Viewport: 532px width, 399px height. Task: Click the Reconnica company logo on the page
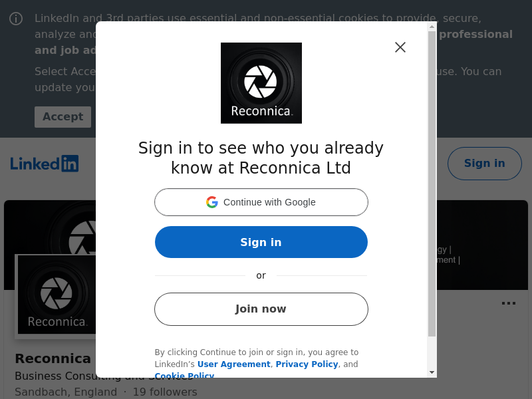56,295
